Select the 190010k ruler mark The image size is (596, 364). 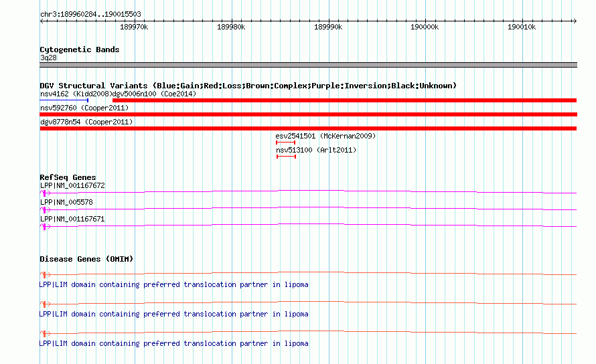(522, 27)
